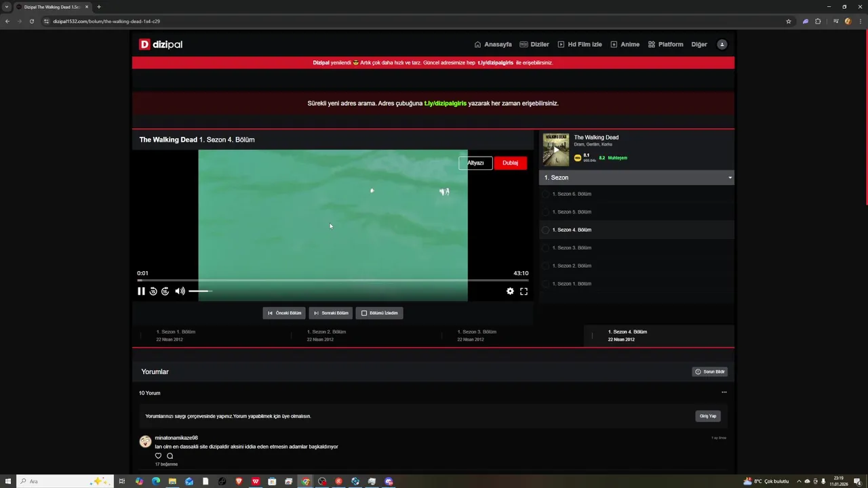Open Brave browser from taskbar
This screenshot has width=868, height=488.
239,481
